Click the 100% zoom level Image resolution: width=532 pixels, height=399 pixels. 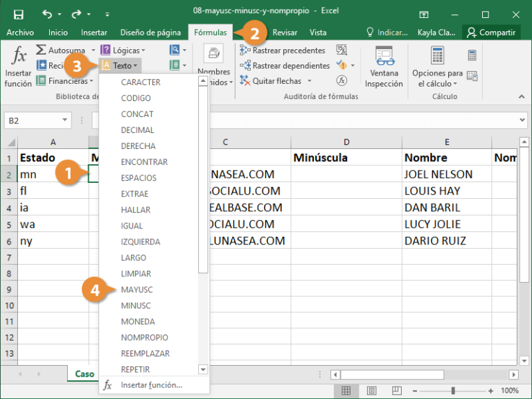(510, 391)
